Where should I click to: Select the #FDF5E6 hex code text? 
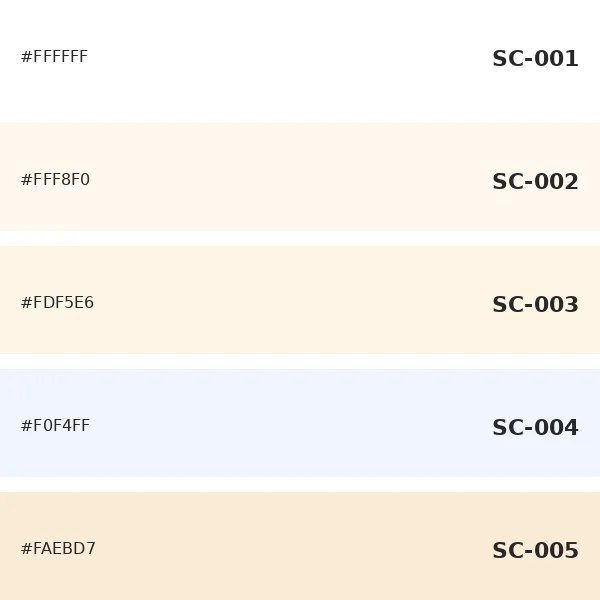pos(57,303)
